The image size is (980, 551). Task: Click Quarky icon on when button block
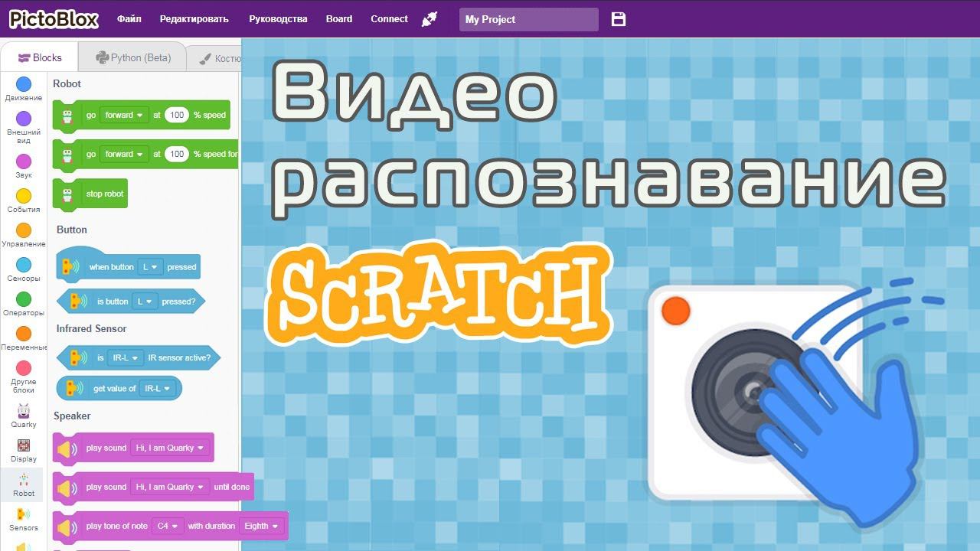[x=71, y=267]
